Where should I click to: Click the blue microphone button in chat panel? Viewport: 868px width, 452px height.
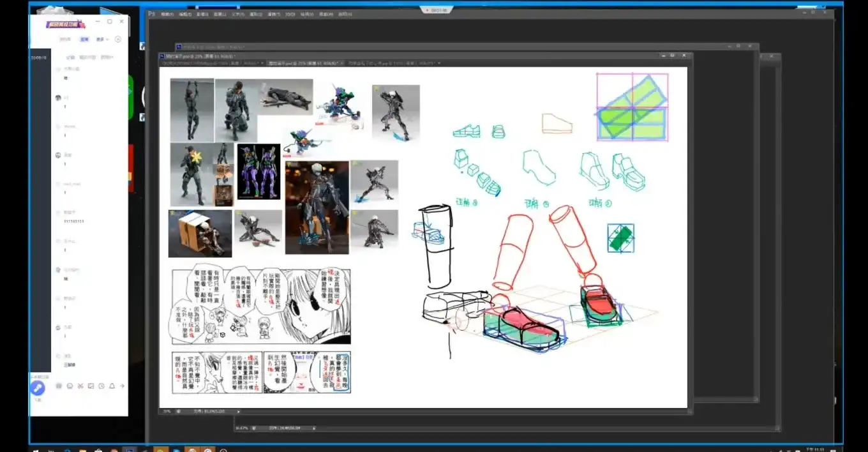click(x=37, y=388)
